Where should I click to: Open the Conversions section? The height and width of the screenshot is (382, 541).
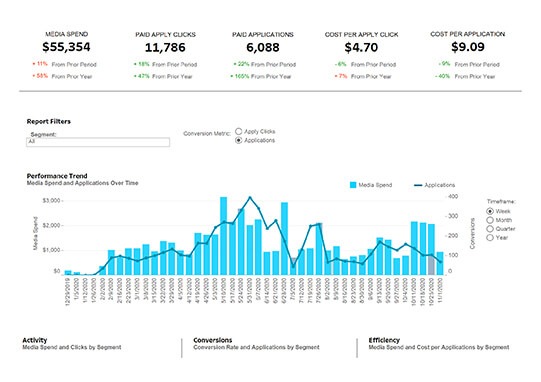[x=213, y=340]
